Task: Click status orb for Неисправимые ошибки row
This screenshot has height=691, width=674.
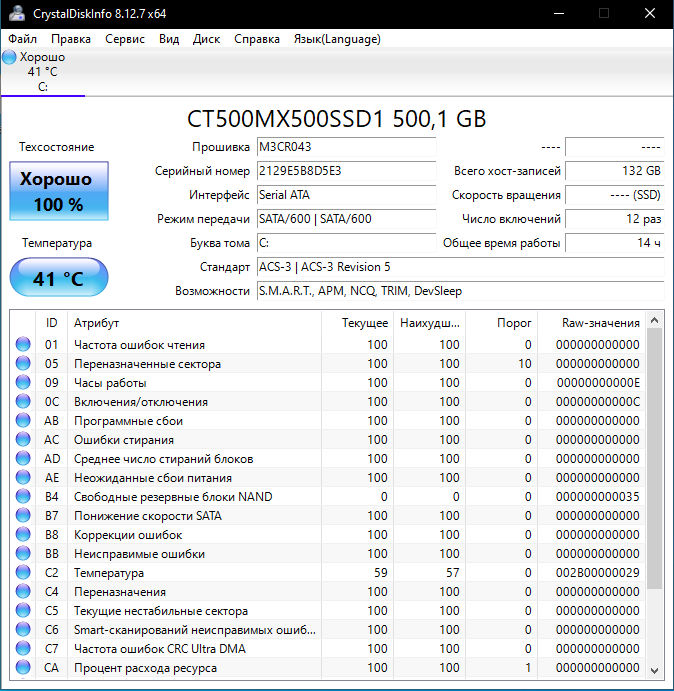Action: (23, 553)
